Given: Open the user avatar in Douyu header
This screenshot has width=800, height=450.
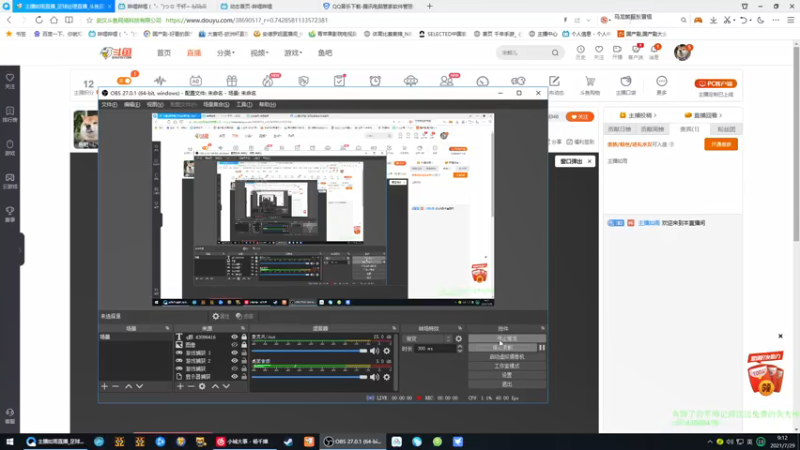Looking at the screenshot, I should [682, 52].
